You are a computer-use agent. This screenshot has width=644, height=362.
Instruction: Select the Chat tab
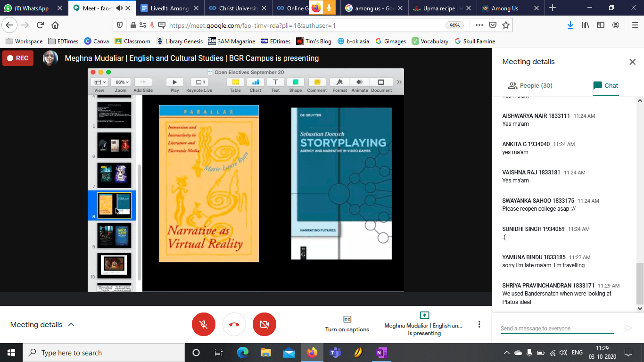605,85
